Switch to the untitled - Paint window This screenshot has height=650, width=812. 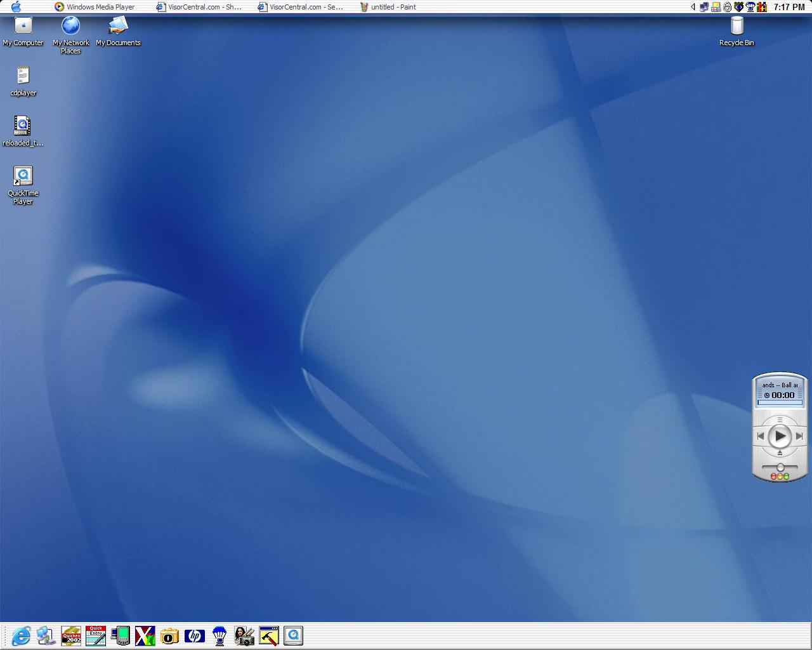388,7
